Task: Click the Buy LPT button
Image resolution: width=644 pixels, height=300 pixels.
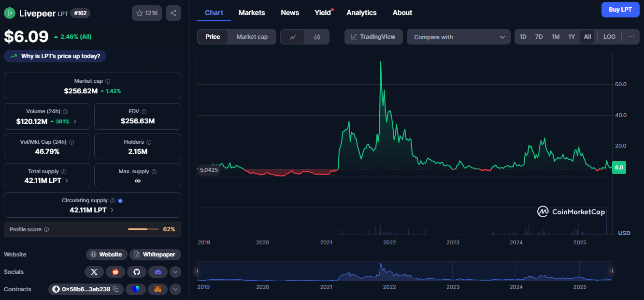Action: point(620,9)
